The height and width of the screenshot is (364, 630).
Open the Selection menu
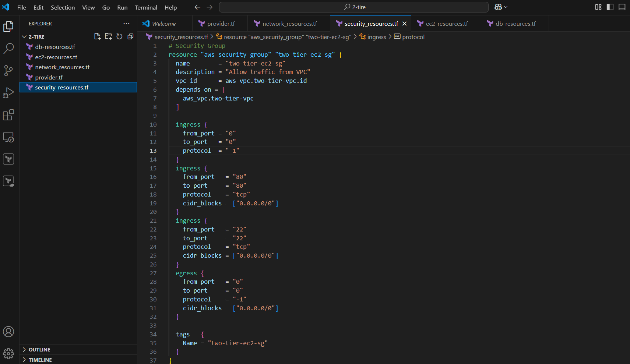pyautogui.click(x=63, y=7)
